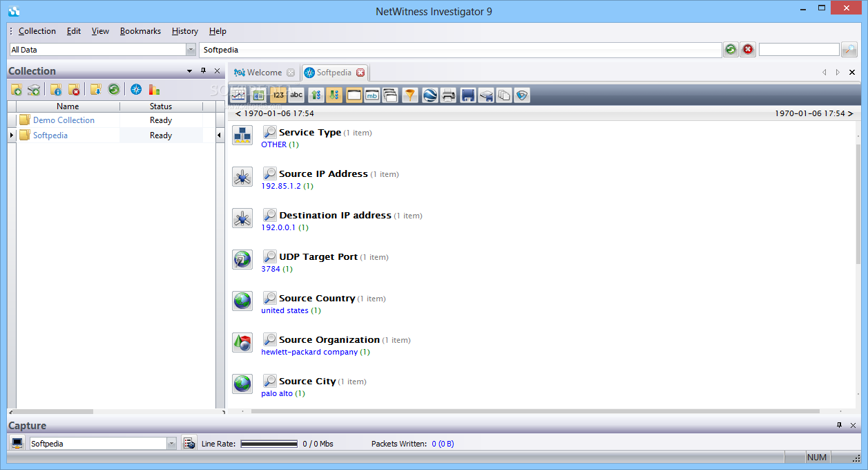This screenshot has height=470, width=868.
Task: Expand the All Data dropdown
Action: [x=191, y=50]
